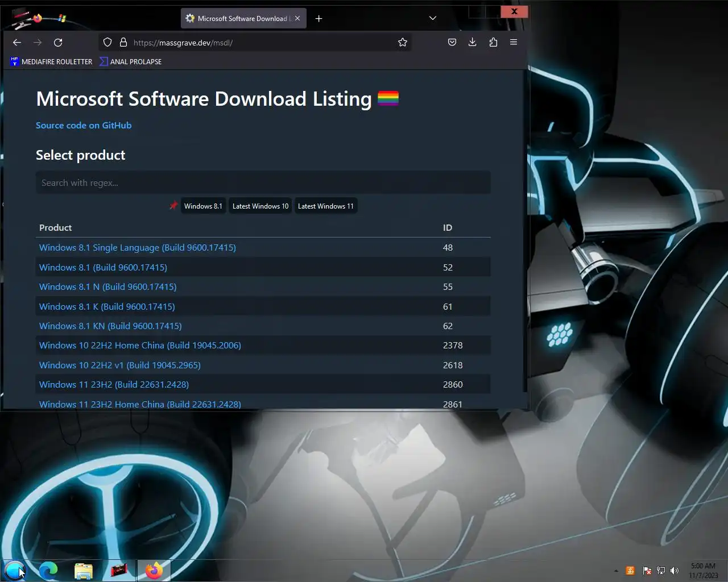
Task: Show hidden tray icons arrow
Action: pos(616,571)
